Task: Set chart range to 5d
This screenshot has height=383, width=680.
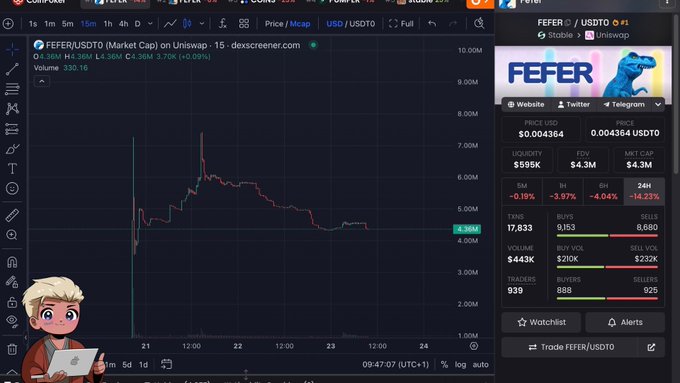Action: point(127,365)
